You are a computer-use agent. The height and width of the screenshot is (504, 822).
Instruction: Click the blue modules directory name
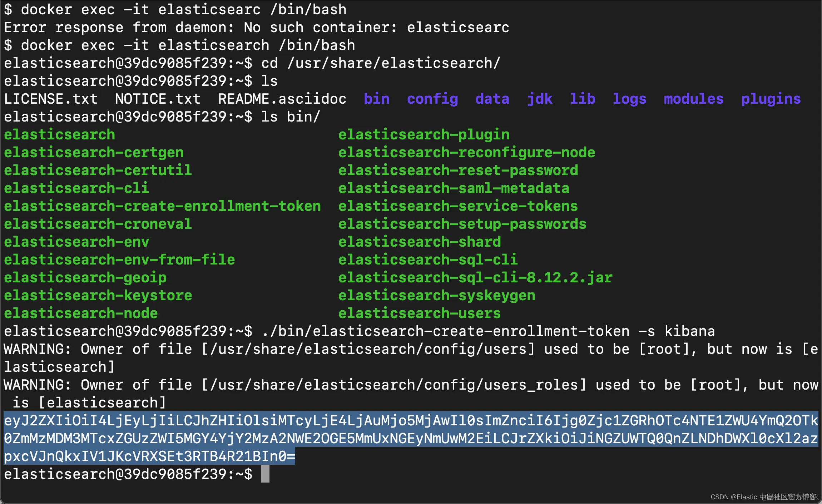693,99
